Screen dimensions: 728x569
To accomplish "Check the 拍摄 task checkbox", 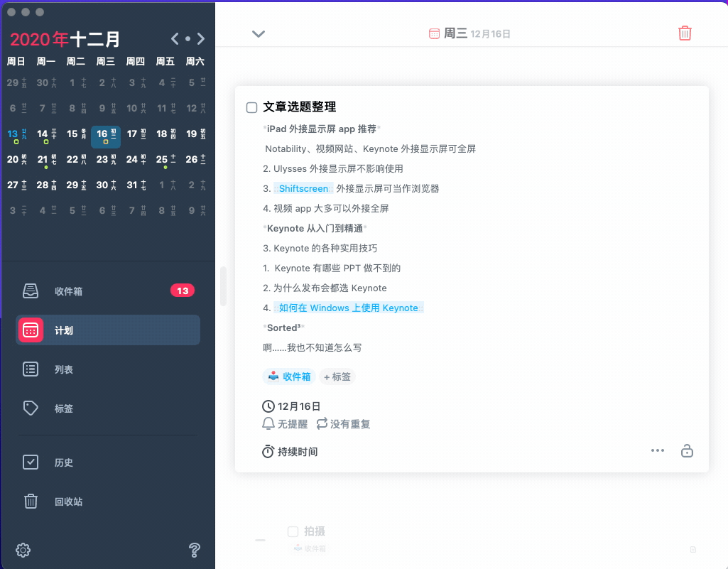I will pos(293,531).
